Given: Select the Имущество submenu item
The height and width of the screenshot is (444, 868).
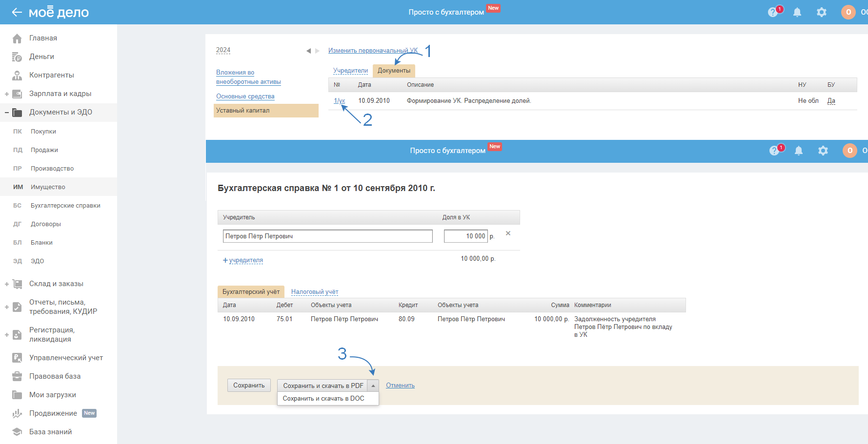Looking at the screenshot, I should [x=48, y=187].
